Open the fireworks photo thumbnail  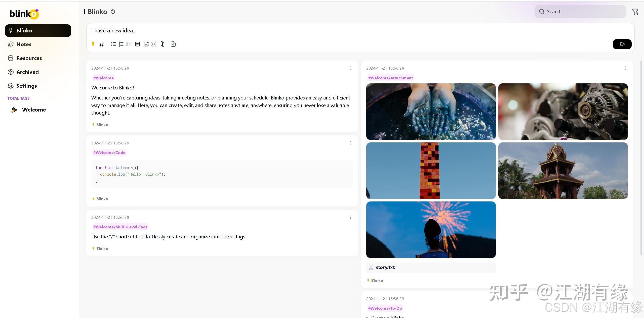click(431, 230)
